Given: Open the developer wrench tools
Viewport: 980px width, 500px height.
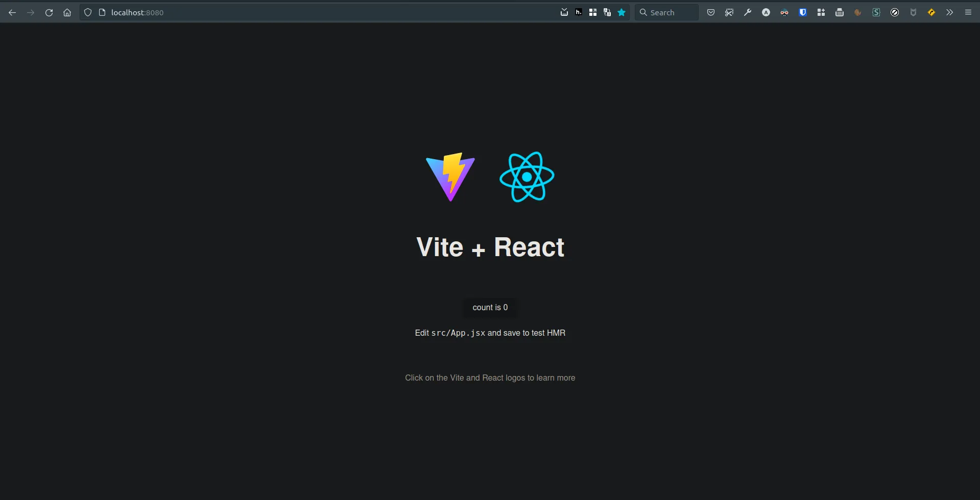Looking at the screenshot, I should pyautogui.click(x=748, y=13).
